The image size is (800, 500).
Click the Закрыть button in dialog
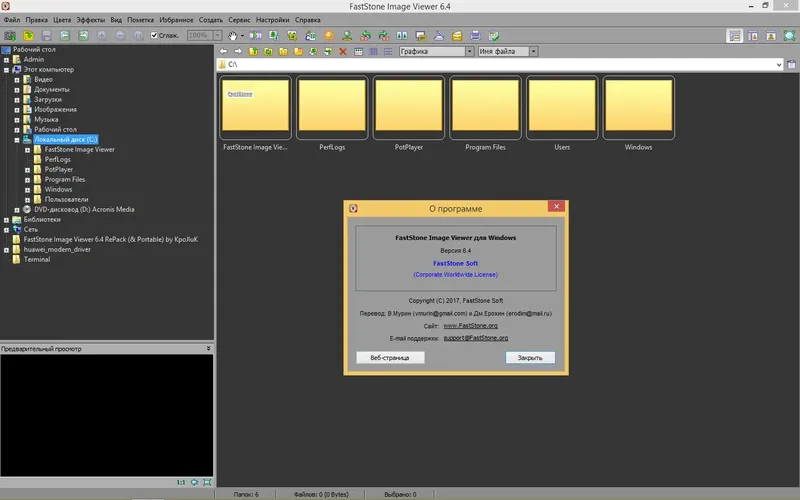(x=530, y=358)
